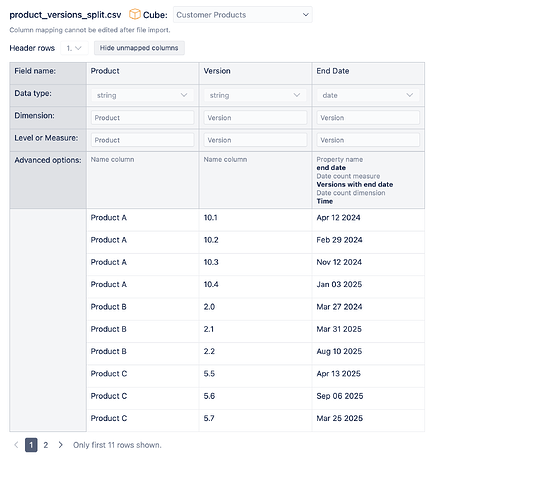The width and height of the screenshot is (548, 499).
Task: Expand the Version column data type dropdown
Action: pos(255,95)
